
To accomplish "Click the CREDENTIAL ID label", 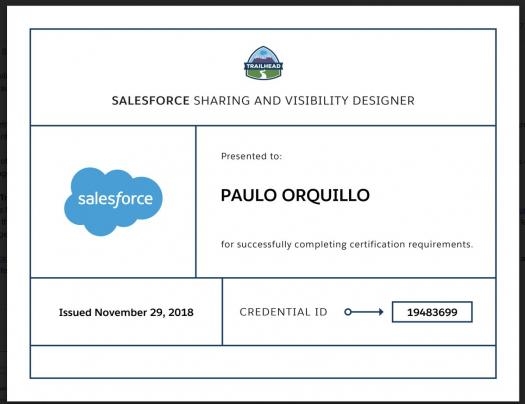I will (x=283, y=312).
